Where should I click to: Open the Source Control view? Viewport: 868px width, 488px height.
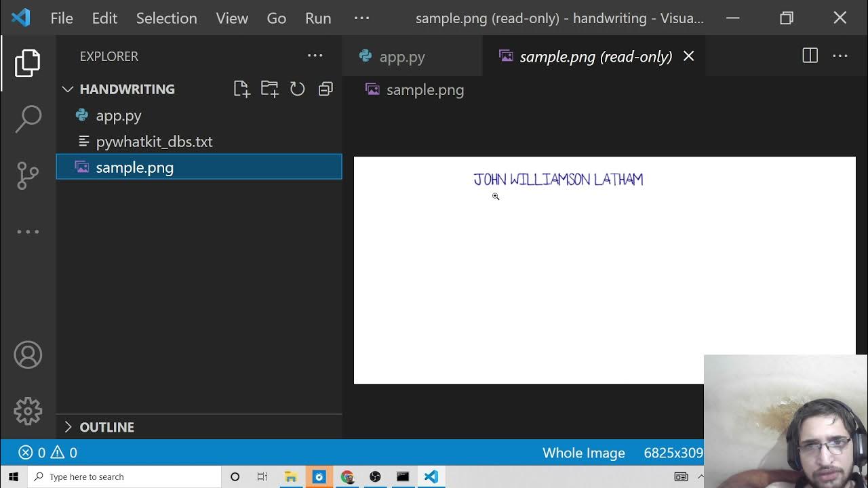[28, 175]
